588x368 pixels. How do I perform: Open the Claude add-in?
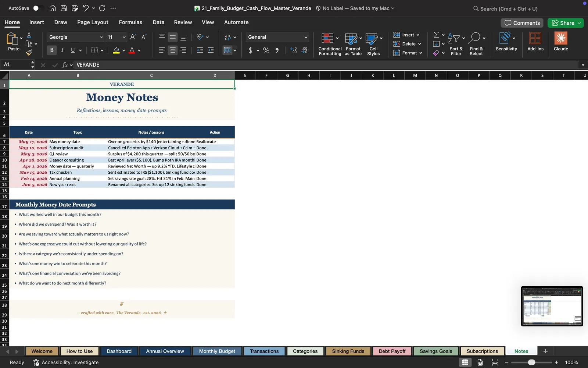click(x=561, y=41)
